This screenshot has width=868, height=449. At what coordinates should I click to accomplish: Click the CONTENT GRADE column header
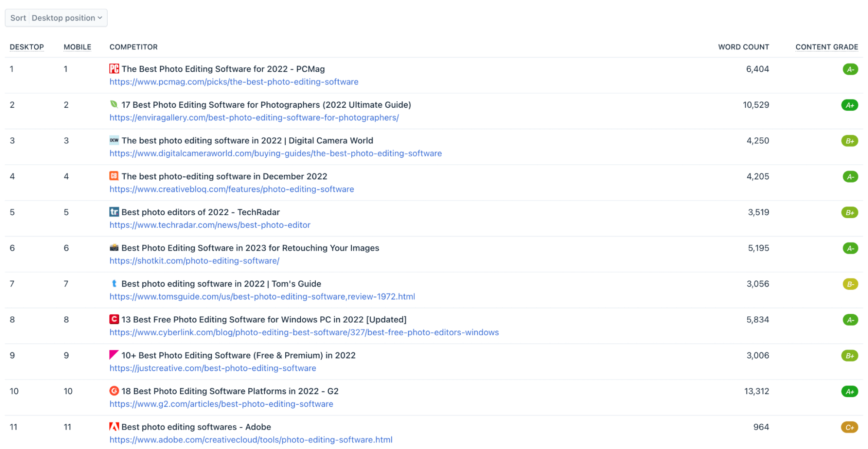click(x=827, y=47)
